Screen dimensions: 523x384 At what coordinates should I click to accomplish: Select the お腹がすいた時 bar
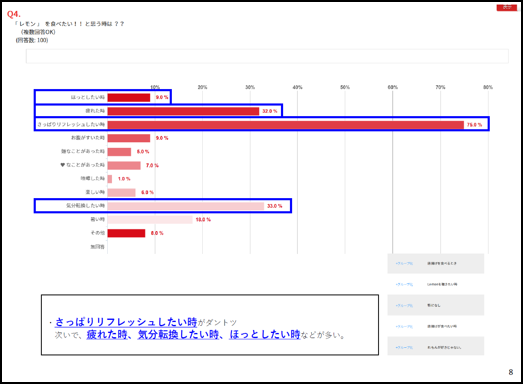click(129, 138)
